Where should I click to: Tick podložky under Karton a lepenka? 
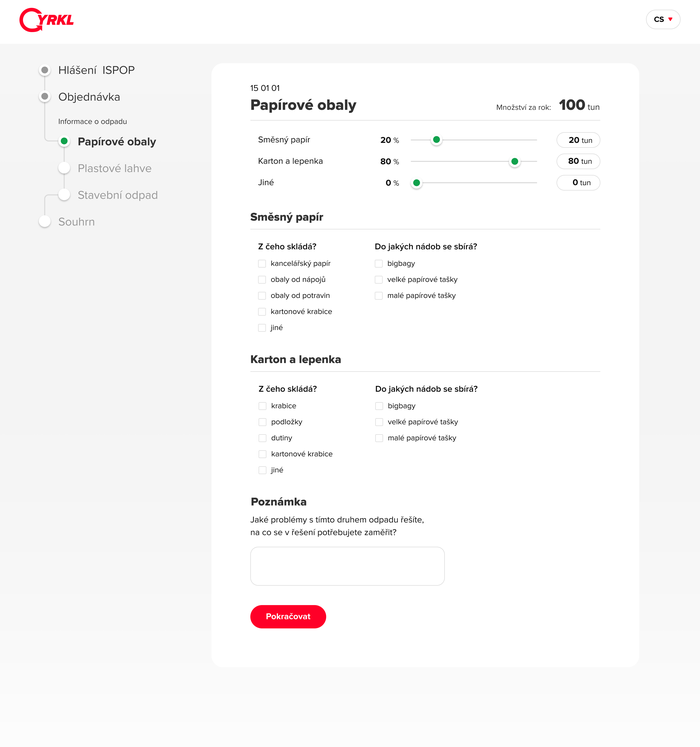262,422
